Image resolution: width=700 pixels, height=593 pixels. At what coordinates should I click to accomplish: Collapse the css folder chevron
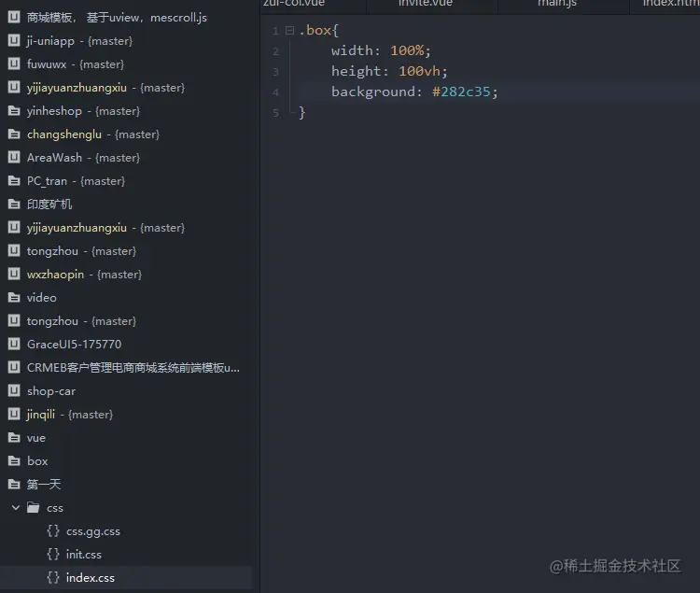tap(16, 508)
